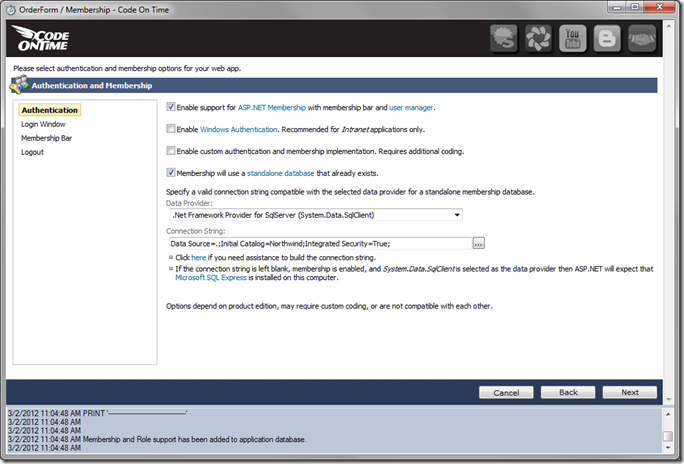The image size is (684, 464).
Task: Minimize the Code On Time window
Action: 617,7
